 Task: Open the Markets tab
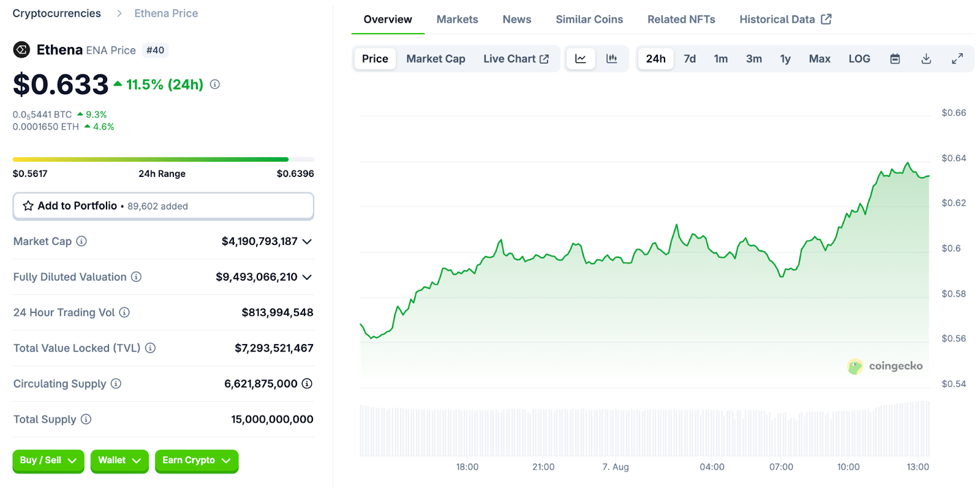457,19
